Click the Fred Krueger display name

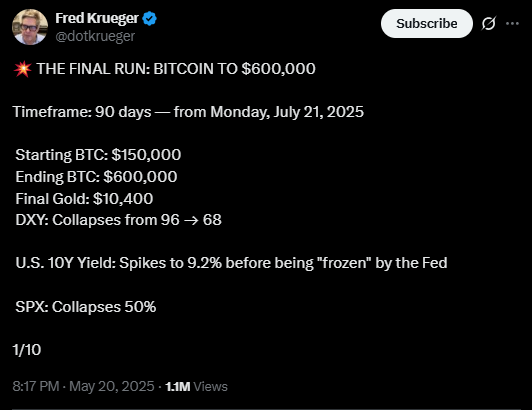click(97, 18)
